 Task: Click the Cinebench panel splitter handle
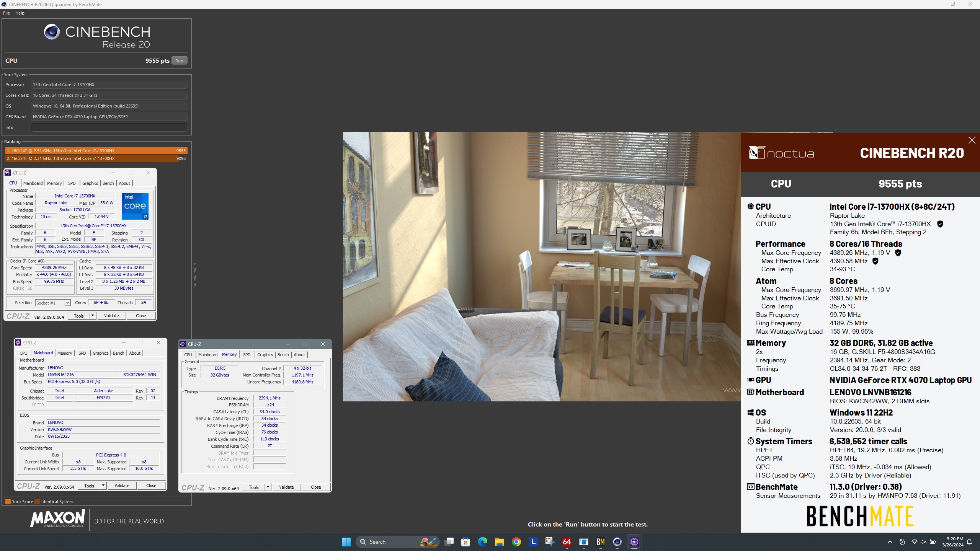[195, 274]
